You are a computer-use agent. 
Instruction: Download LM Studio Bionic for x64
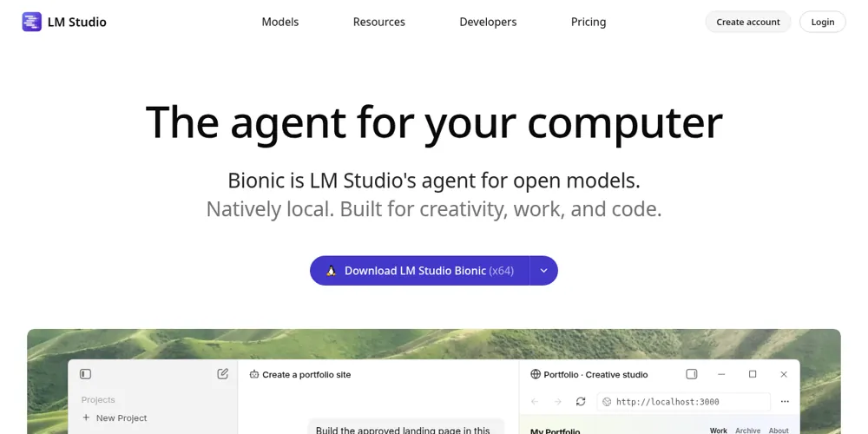(x=419, y=271)
